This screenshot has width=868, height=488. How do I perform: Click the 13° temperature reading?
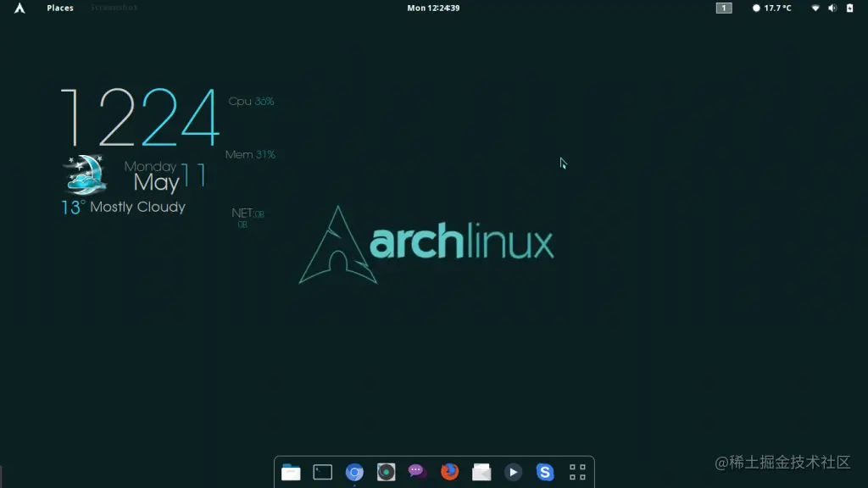(73, 208)
